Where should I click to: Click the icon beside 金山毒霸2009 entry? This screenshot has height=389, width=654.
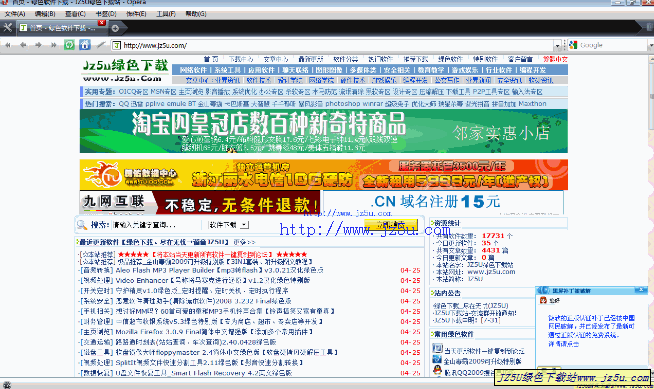(437, 359)
